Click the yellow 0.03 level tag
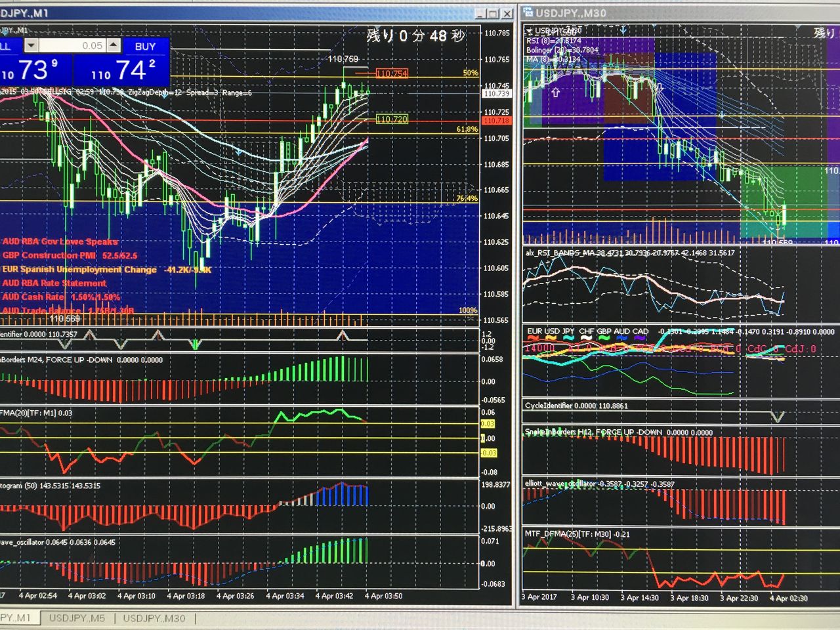Image resolution: width=840 pixels, height=630 pixels. 488,424
